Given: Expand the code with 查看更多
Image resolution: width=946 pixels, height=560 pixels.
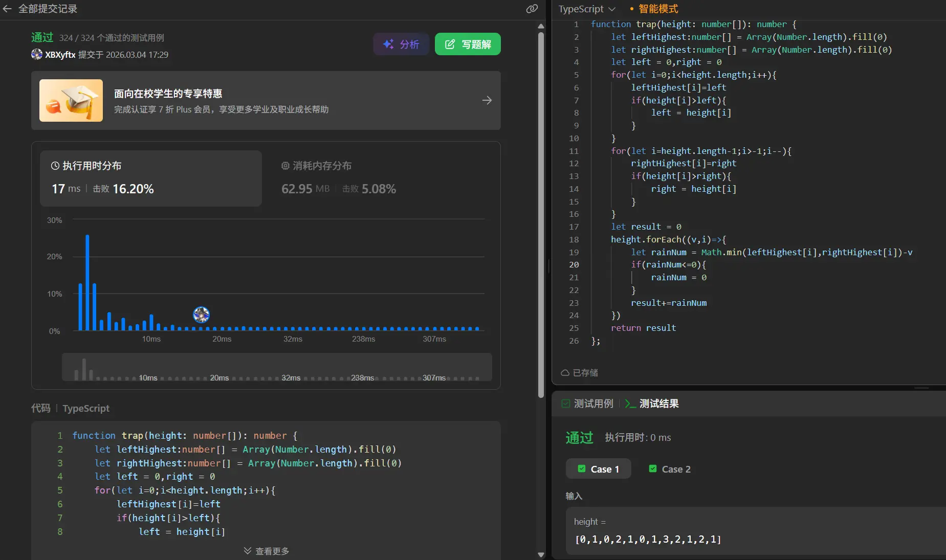Looking at the screenshot, I should point(267,551).
